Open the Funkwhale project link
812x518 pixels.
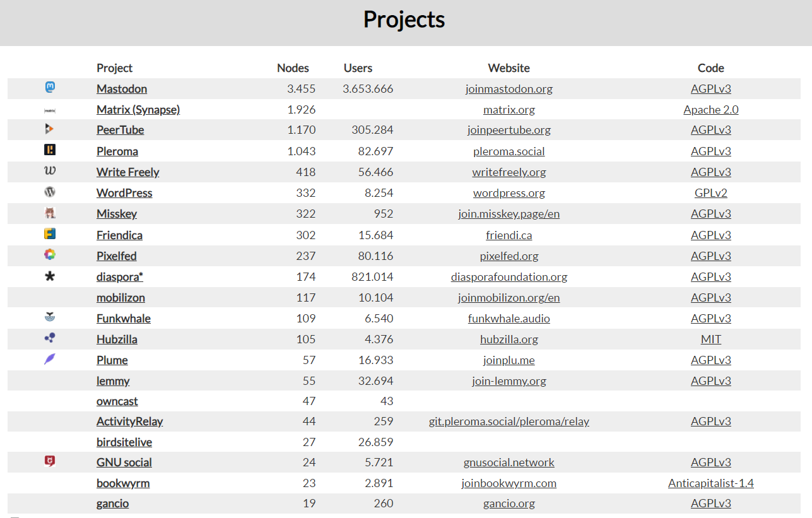click(124, 319)
